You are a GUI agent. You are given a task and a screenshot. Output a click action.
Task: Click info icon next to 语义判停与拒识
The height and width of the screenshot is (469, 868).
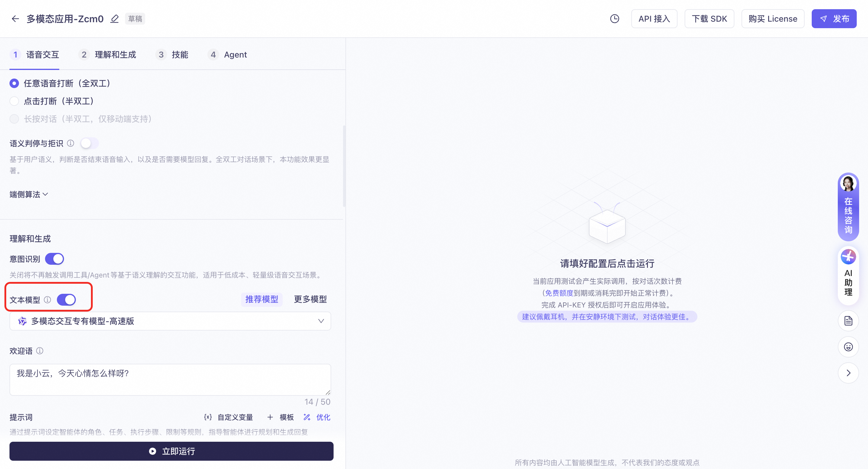pyautogui.click(x=71, y=143)
